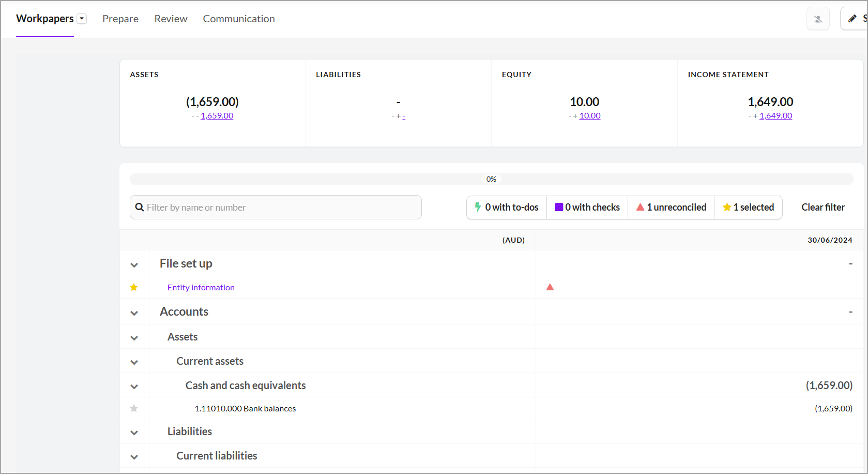Toggle gold star beside Entity information
Viewport: 868px width, 474px height.
(x=134, y=287)
